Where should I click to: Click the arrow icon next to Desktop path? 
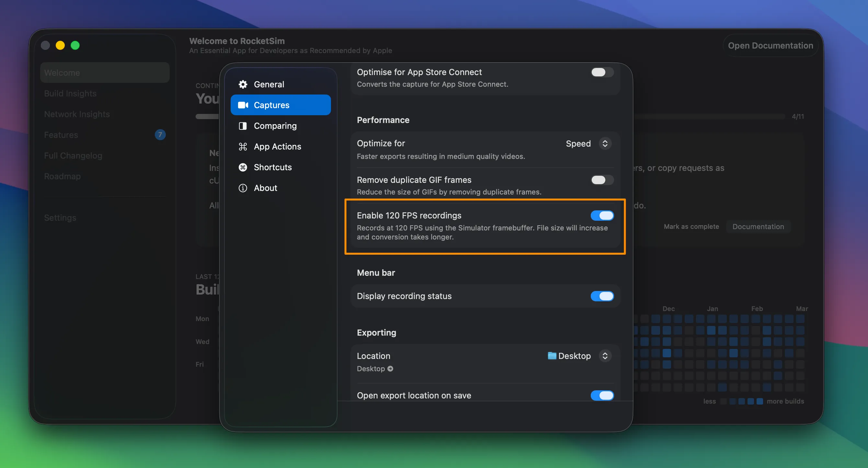tap(390, 369)
